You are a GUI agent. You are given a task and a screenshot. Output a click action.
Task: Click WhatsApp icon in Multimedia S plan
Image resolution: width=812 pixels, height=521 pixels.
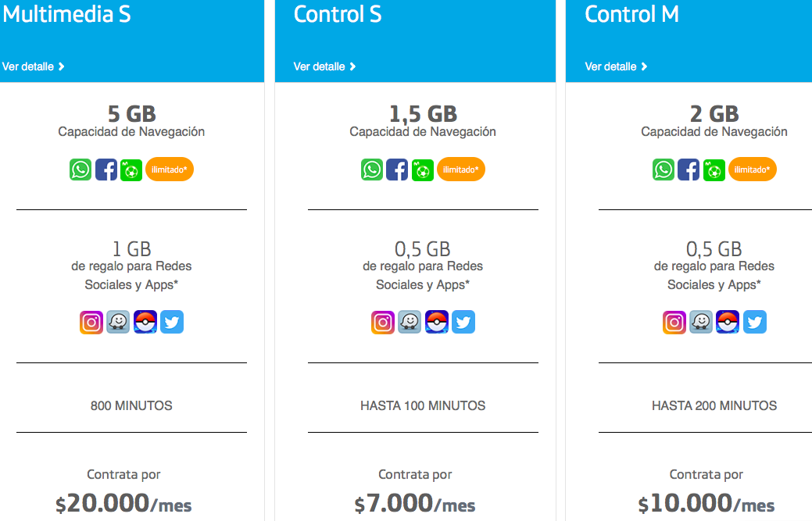[80, 170]
